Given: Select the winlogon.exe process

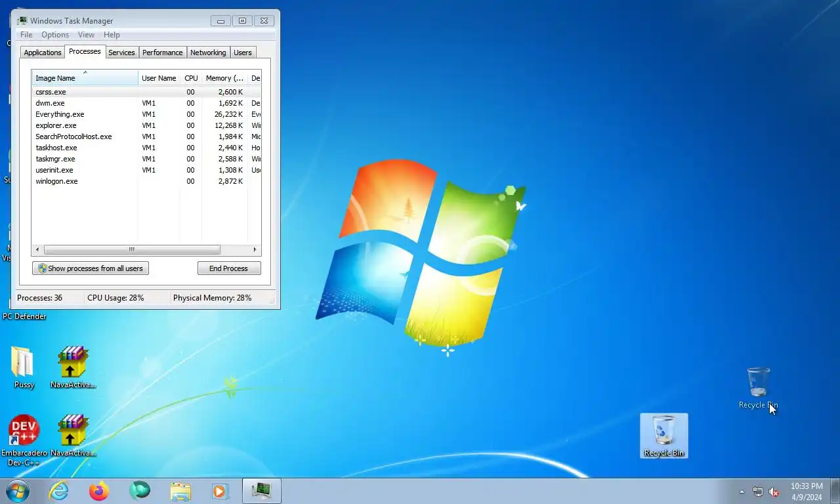Looking at the screenshot, I should point(146,181).
